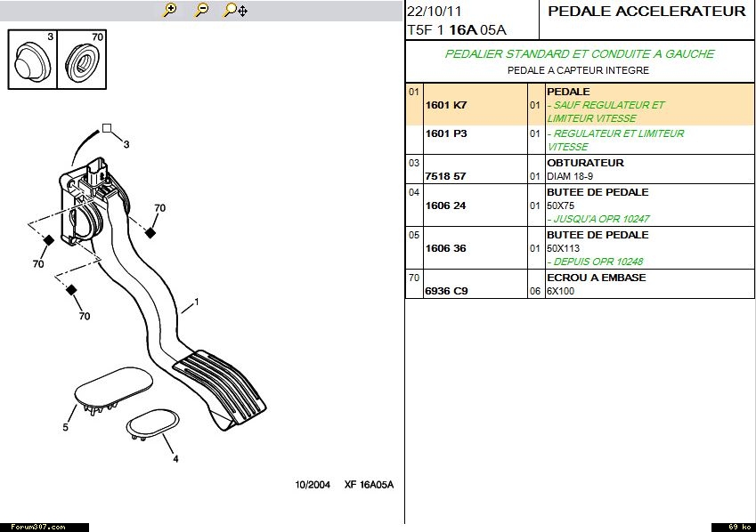
Task: Open the part 3 thumbnail image
Action: click(31, 60)
